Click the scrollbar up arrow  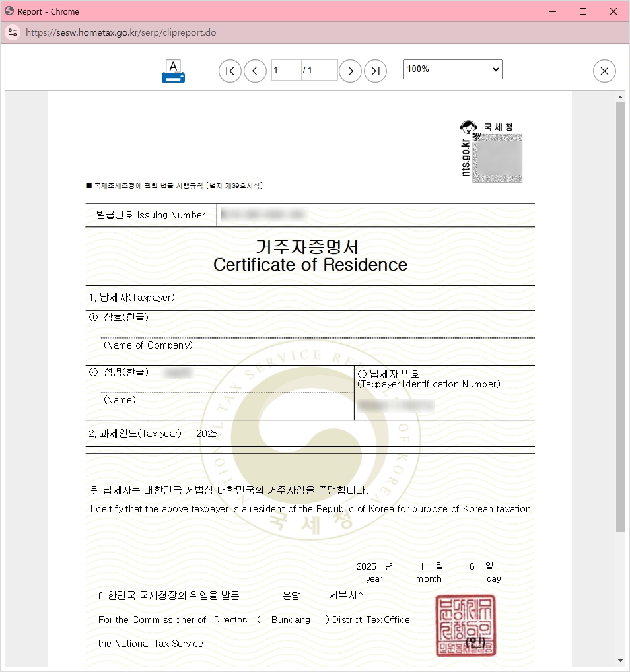coord(620,97)
